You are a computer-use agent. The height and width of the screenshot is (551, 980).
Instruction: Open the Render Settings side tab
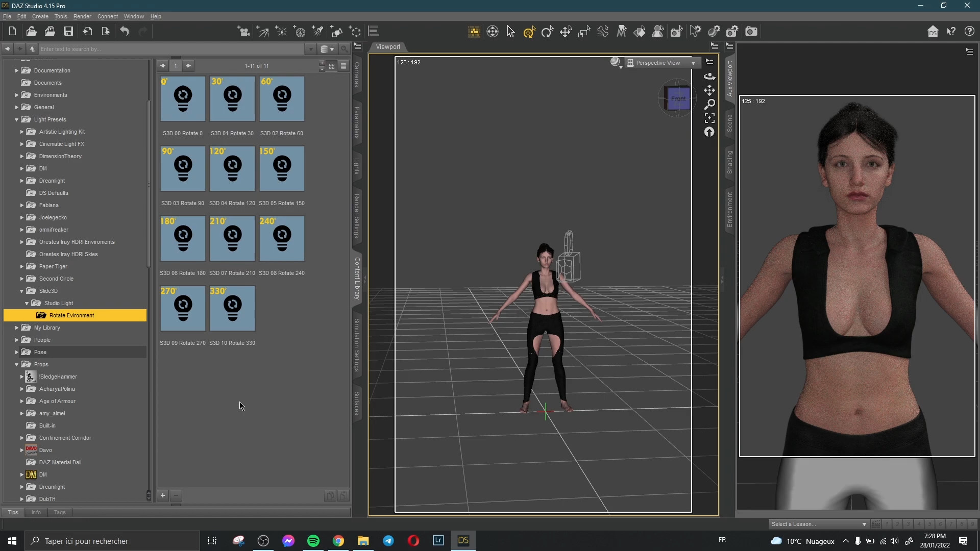(357, 216)
